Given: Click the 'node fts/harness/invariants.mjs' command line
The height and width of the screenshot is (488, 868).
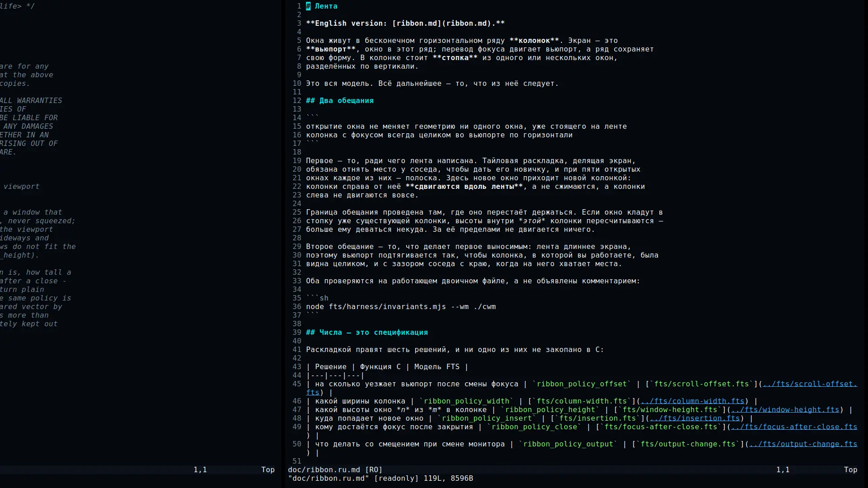Looking at the screenshot, I should (401, 307).
